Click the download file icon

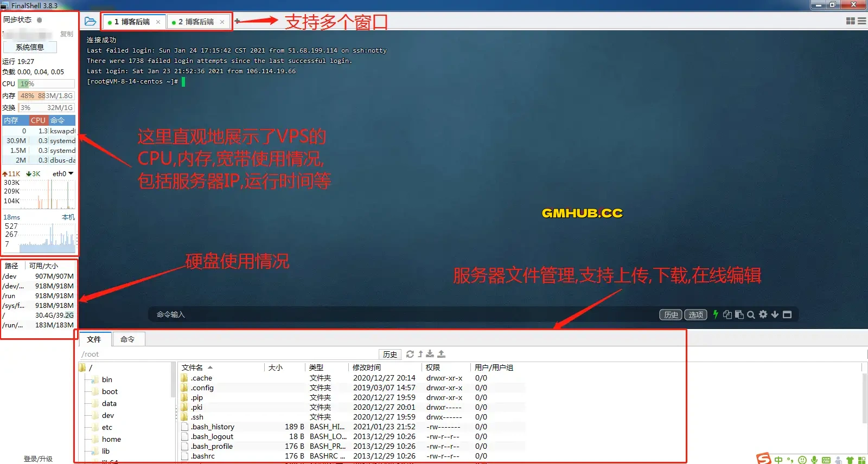coord(430,354)
